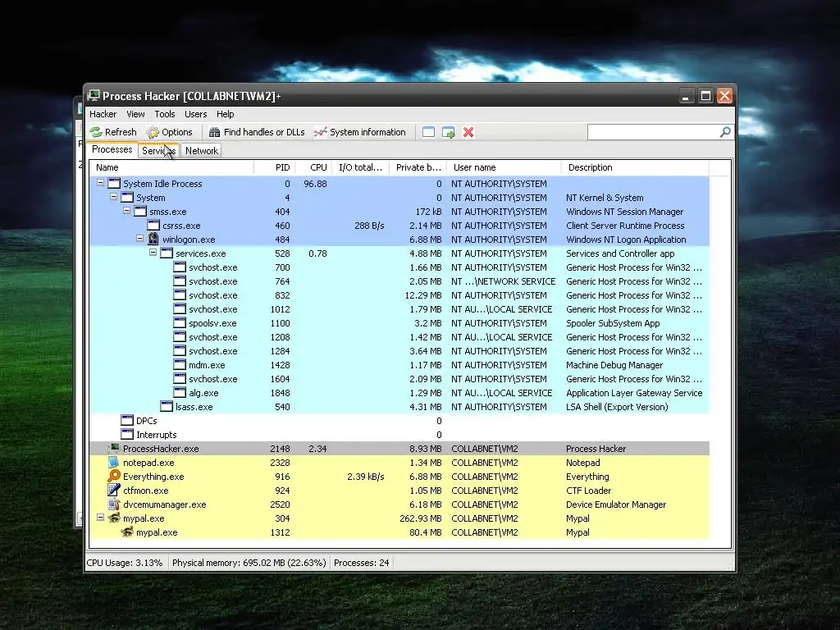This screenshot has height=630, width=840.
Task: Sort by the I/O total column header
Action: click(x=360, y=167)
